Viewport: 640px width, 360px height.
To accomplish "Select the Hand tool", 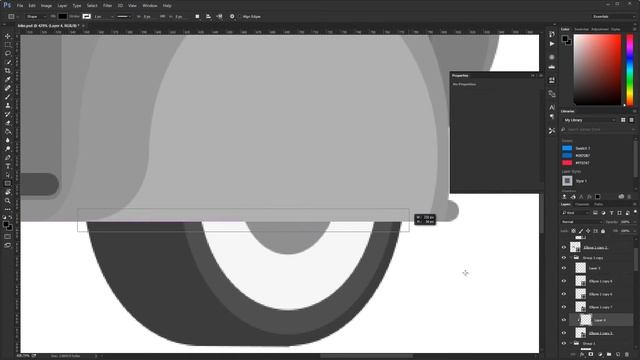I will [x=8, y=192].
